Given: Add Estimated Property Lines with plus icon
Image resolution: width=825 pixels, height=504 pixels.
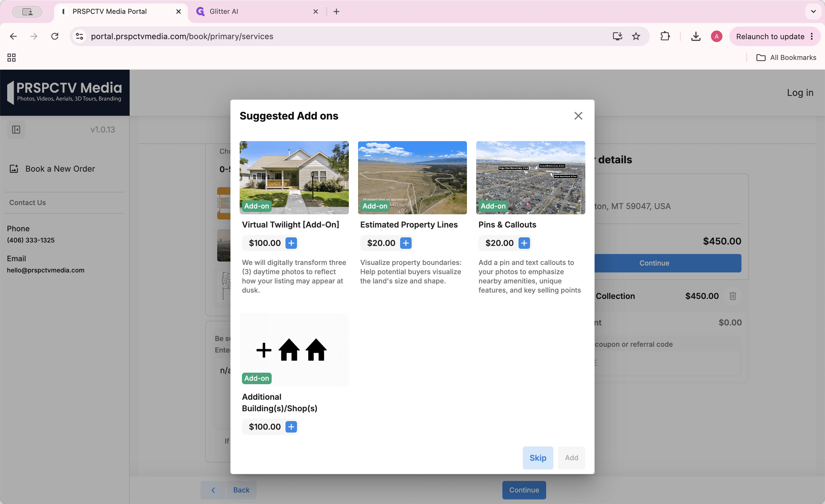Looking at the screenshot, I should pyautogui.click(x=406, y=243).
